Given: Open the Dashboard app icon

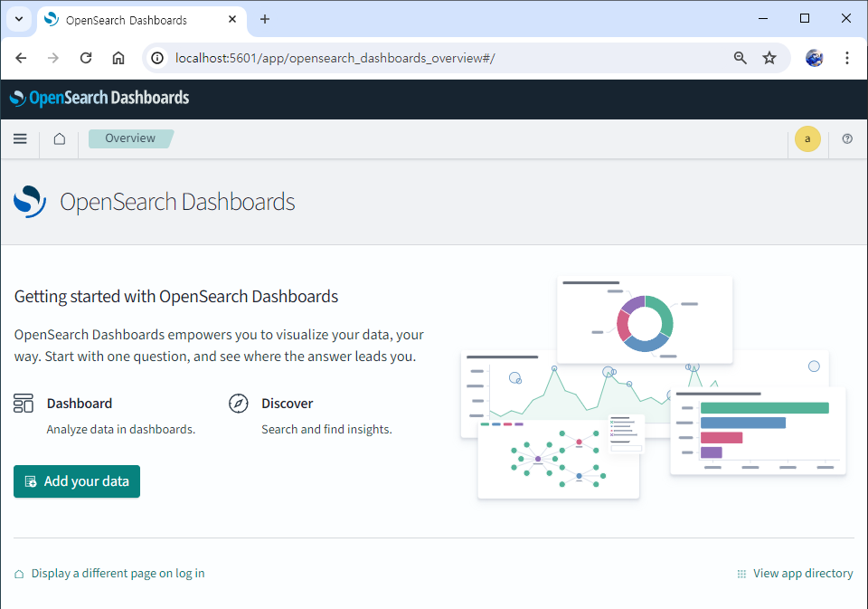Looking at the screenshot, I should (24, 404).
